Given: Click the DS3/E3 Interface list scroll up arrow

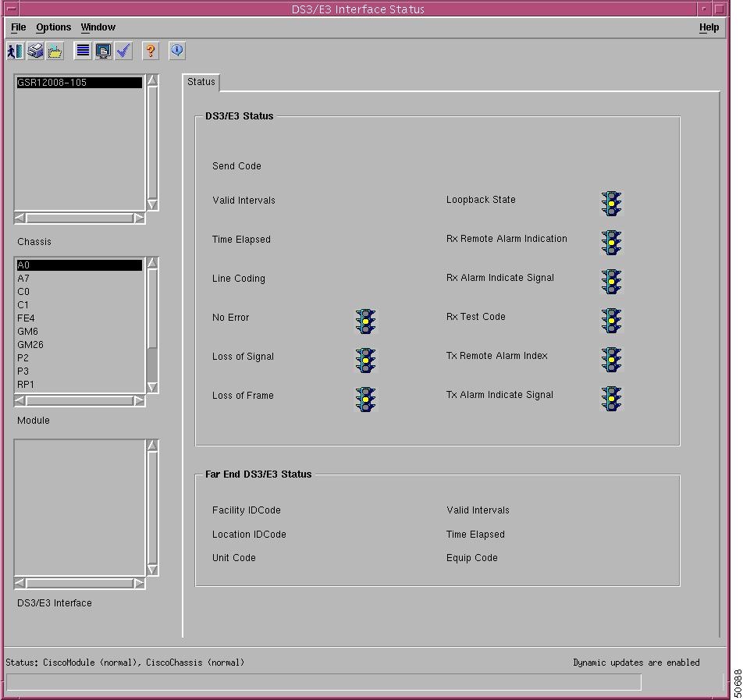Looking at the screenshot, I should tap(152, 445).
